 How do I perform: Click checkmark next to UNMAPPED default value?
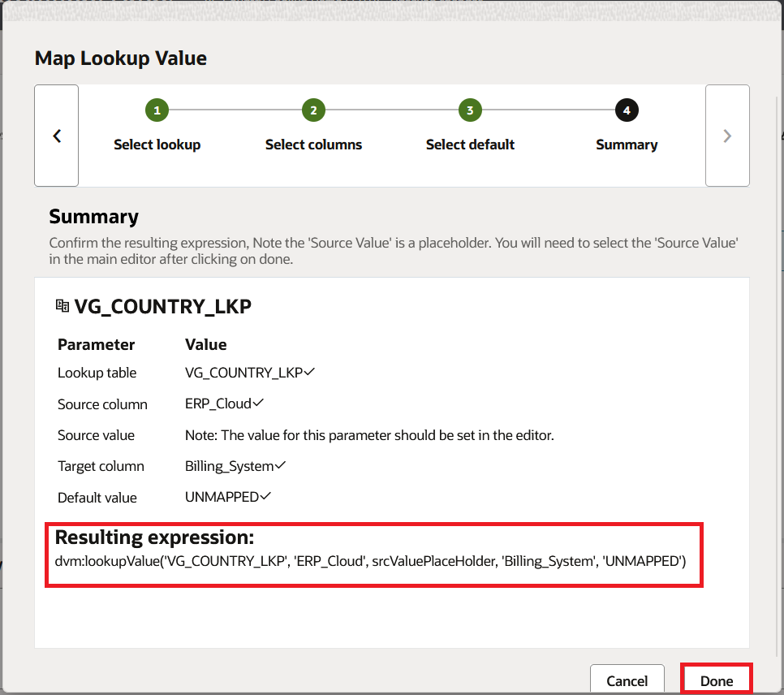click(265, 496)
